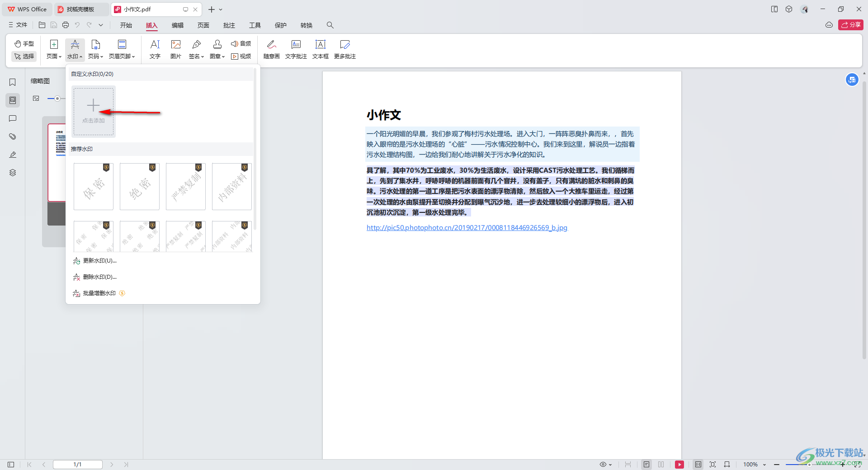Open a new tab with the plus button
Viewport: 868px width, 470px height.
[x=211, y=9]
